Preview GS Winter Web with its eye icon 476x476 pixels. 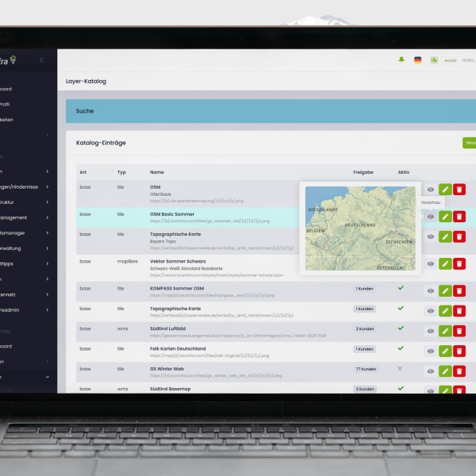pyautogui.click(x=431, y=371)
